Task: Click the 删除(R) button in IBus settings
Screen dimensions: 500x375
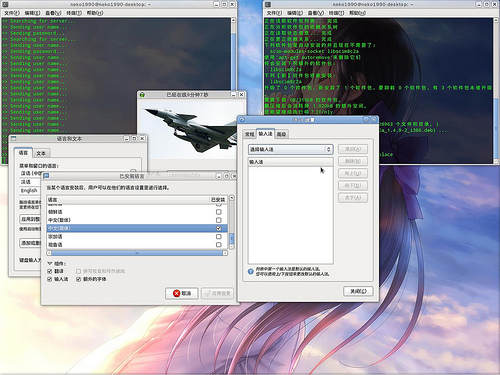Action: pos(353,161)
